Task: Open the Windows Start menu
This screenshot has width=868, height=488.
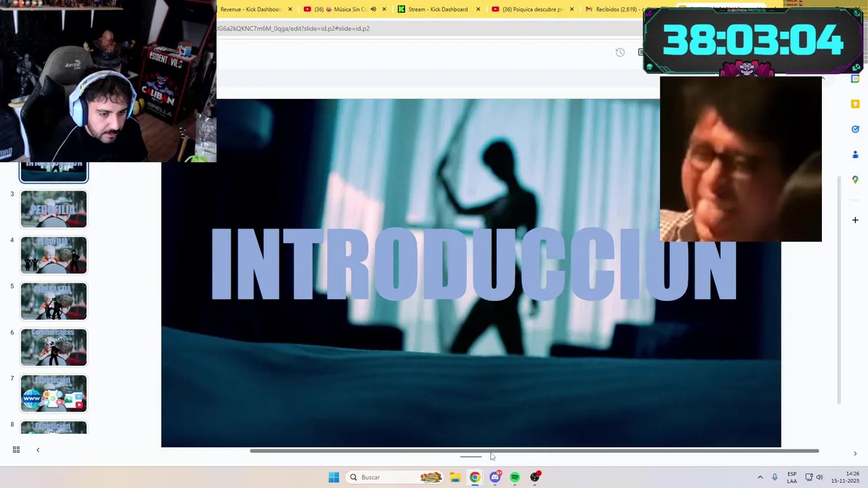Action: [x=334, y=477]
